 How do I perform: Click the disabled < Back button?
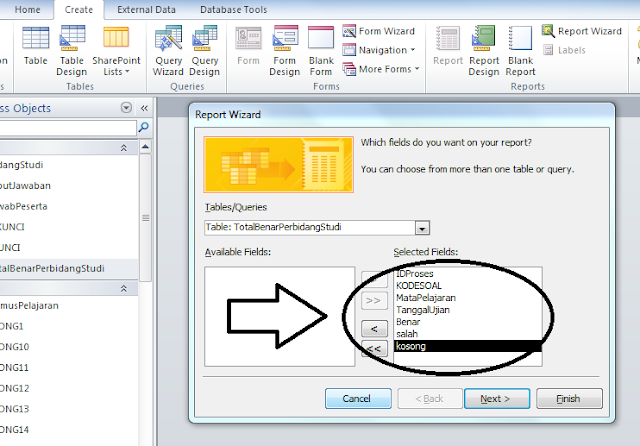click(x=429, y=399)
